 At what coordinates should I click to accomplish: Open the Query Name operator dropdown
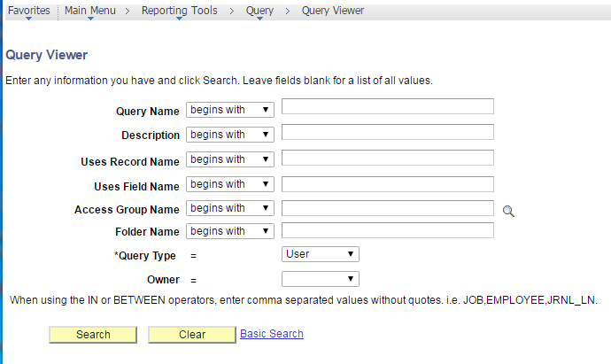coord(230,110)
